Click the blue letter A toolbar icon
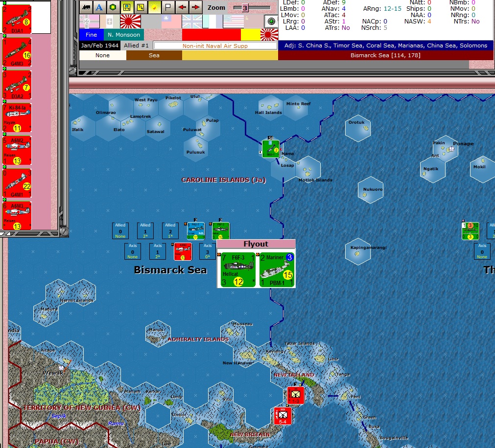The width and height of the screenshot is (495, 448). [99, 7]
